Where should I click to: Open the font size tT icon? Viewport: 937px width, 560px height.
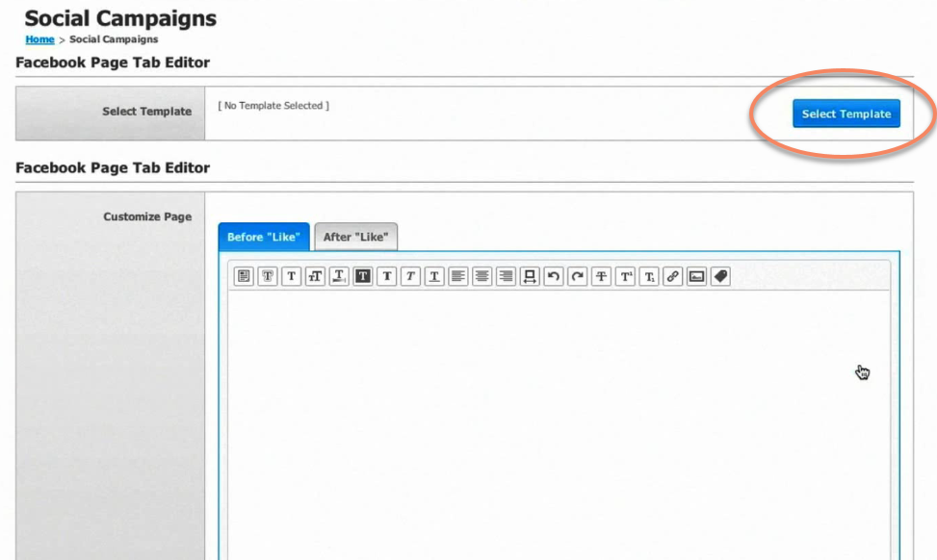tap(315, 276)
